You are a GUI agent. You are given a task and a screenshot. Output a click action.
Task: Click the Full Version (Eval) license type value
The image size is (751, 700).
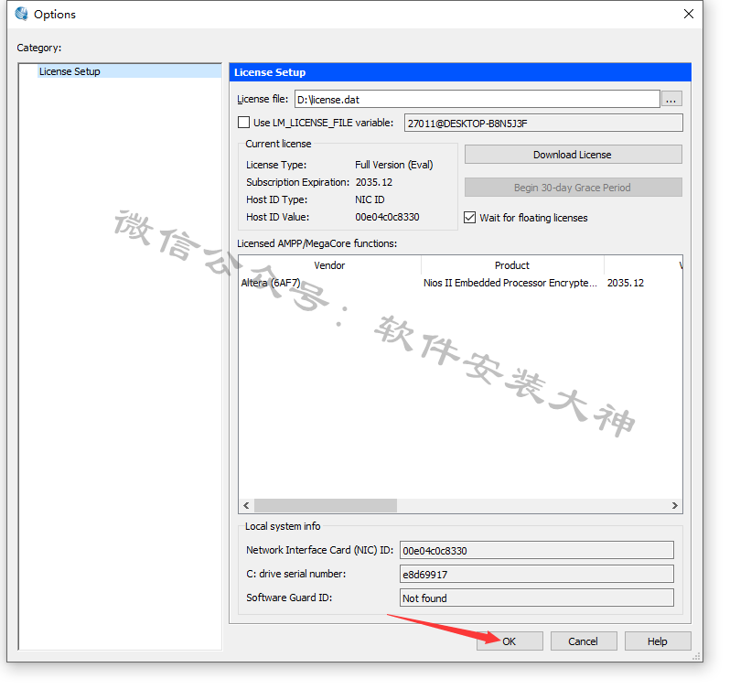tap(393, 165)
